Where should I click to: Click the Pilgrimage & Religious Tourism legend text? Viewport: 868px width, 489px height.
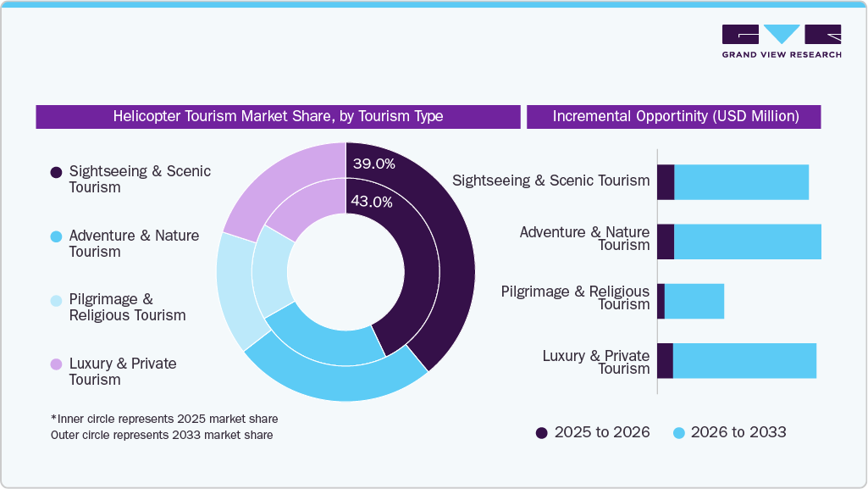tap(127, 307)
